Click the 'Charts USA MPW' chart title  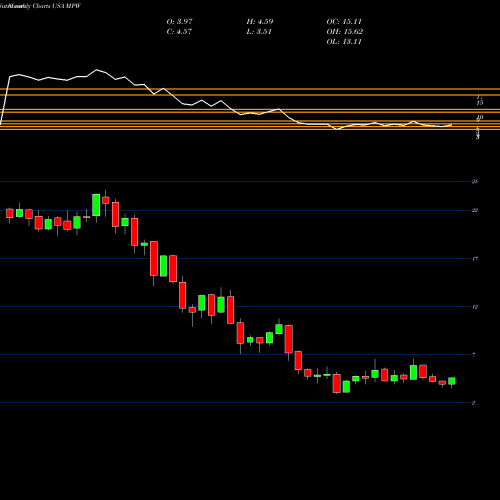point(57,6)
